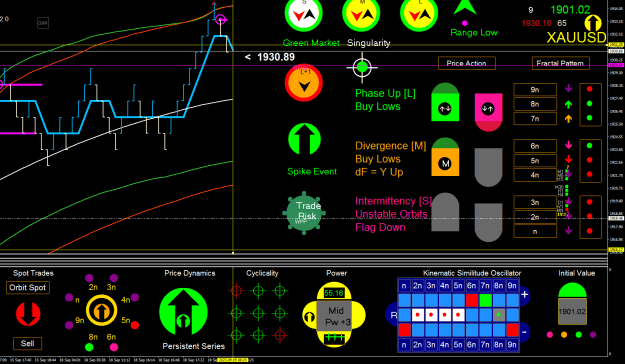Click the purple dot above 2n in orbit dial
Image resolution: width=625 pixels, height=364 pixels.
(x=89, y=278)
